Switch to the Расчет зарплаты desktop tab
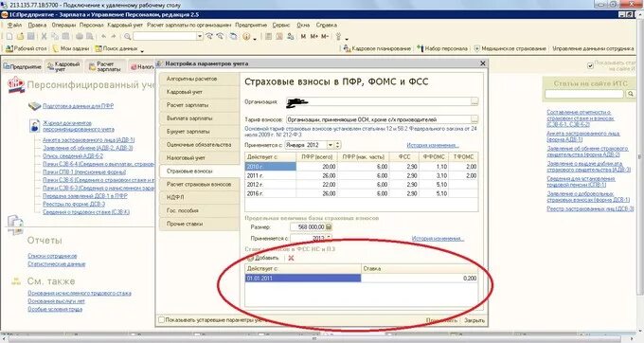Image resolution: width=644 pixels, height=343 pixels. point(106,66)
